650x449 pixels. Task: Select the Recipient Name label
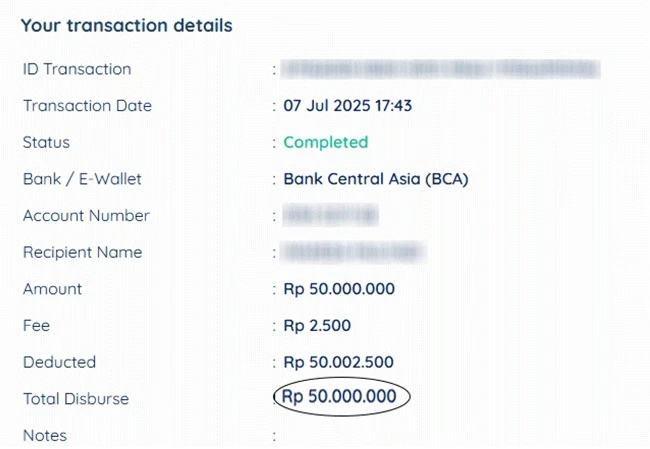tap(82, 252)
